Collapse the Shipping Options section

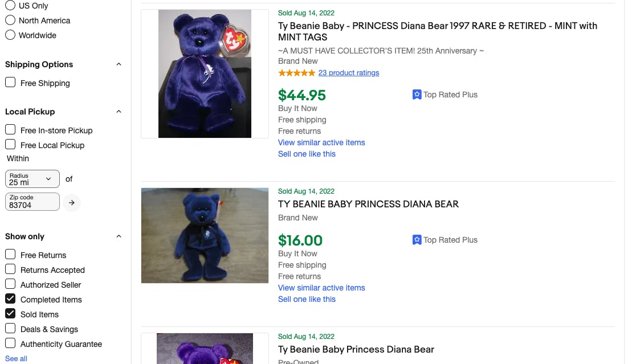119,64
